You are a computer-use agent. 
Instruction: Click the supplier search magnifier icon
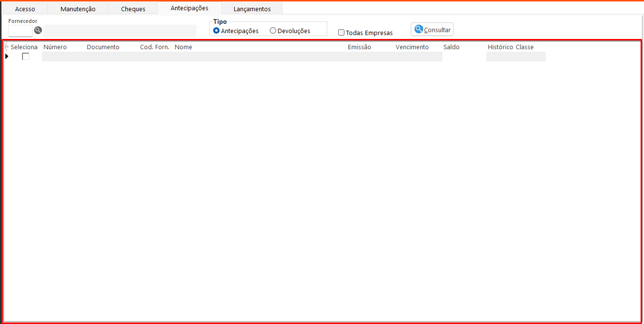38,31
